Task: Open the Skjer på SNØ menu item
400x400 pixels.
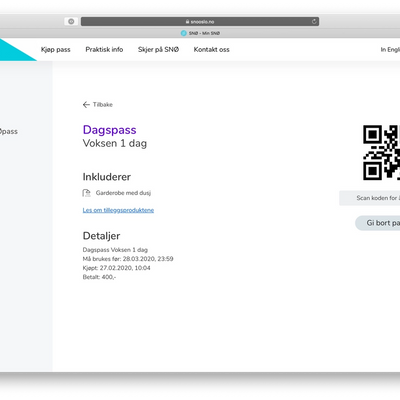Action: click(158, 49)
